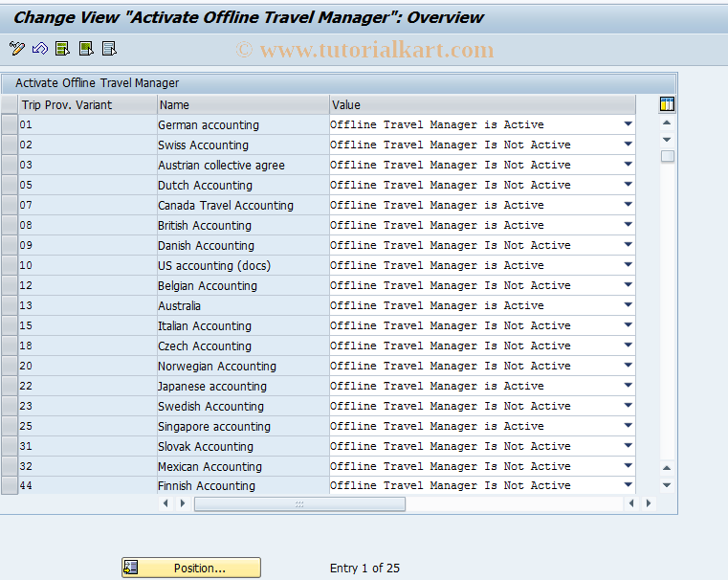The width and height of the screenshot is (728, 580).
Task: Select the row for variant 07 Canada Travel Accounting
Action: 10,205
